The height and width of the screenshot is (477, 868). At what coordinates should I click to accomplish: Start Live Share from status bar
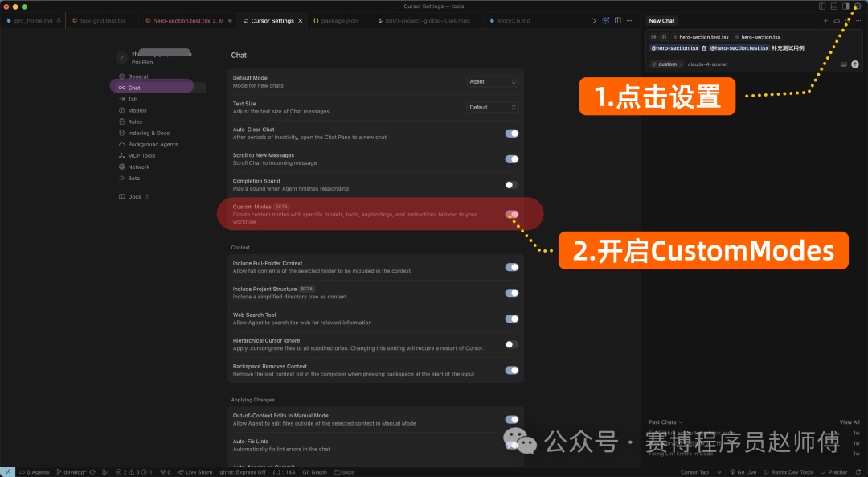point(194,472)
